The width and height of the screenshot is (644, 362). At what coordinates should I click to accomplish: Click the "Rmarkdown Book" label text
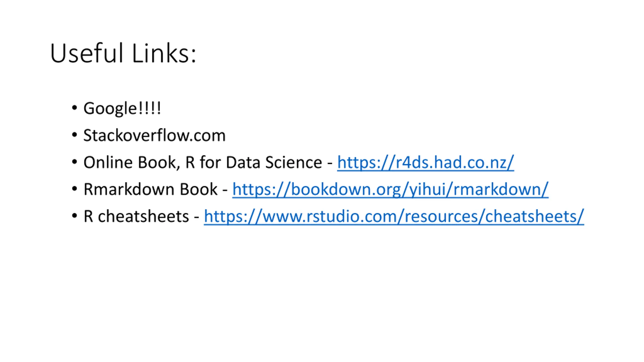pos(150,189)
